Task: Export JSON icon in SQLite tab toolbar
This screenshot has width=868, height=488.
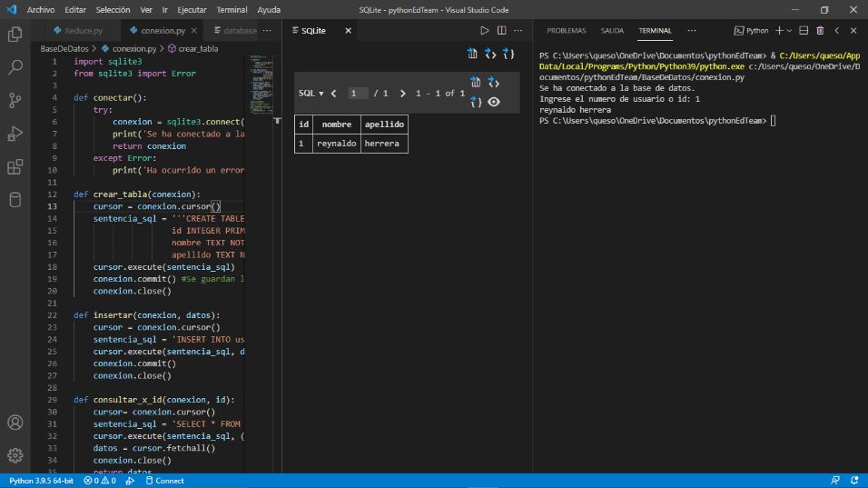Action: 508,54
